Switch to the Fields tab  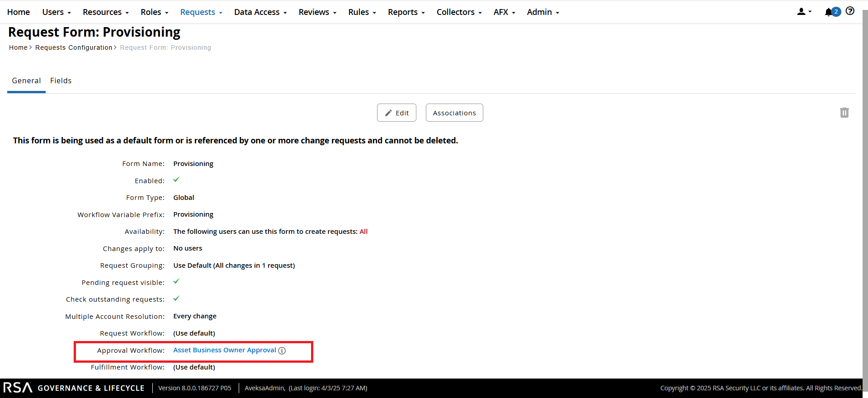click(61, 81)
